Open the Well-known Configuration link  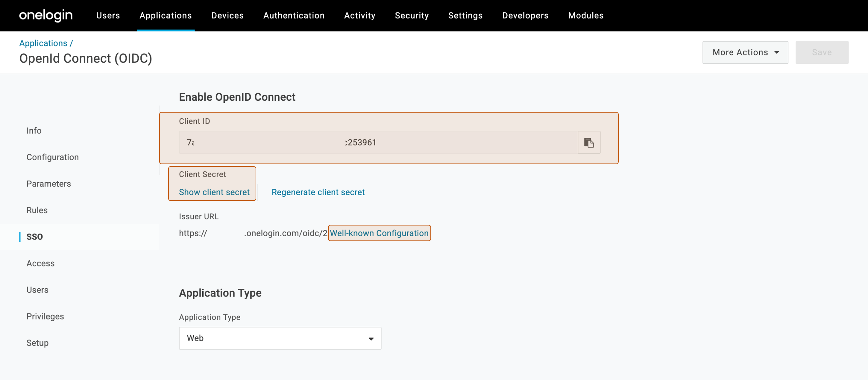[x=379, y=233]
